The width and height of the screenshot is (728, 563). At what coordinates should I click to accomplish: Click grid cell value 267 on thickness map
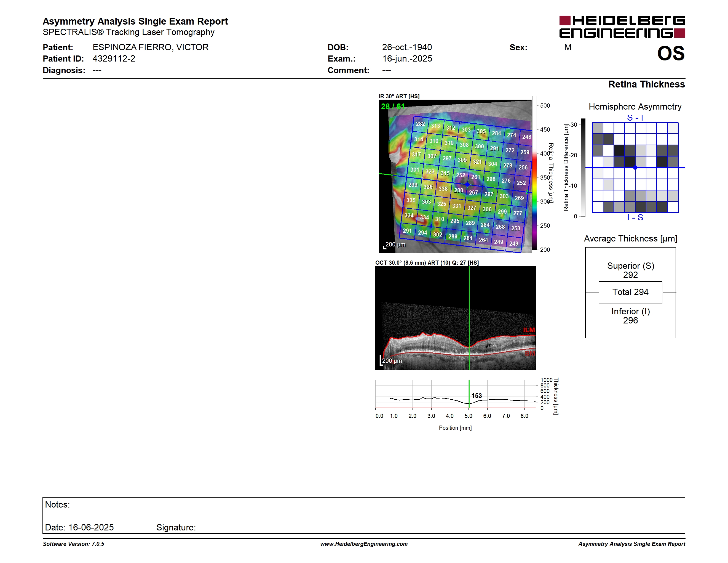[473, 192]
